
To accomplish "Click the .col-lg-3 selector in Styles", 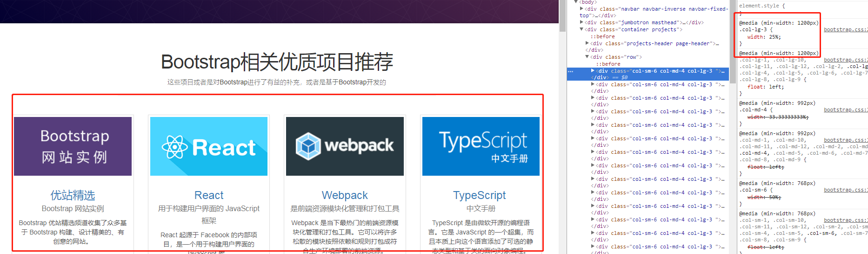I will 753,29.
